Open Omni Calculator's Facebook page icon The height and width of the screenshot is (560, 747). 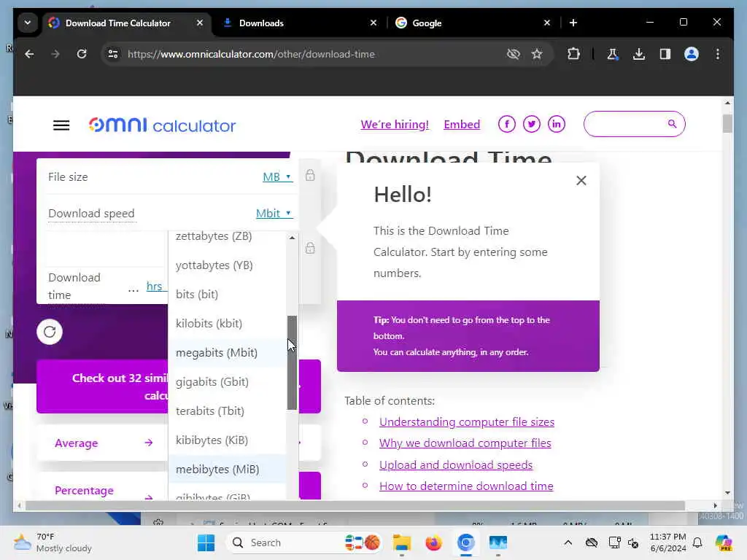(506, 124)
